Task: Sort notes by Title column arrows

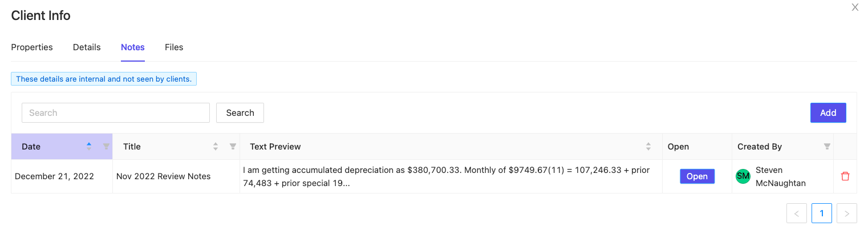Action: (216, 147)
